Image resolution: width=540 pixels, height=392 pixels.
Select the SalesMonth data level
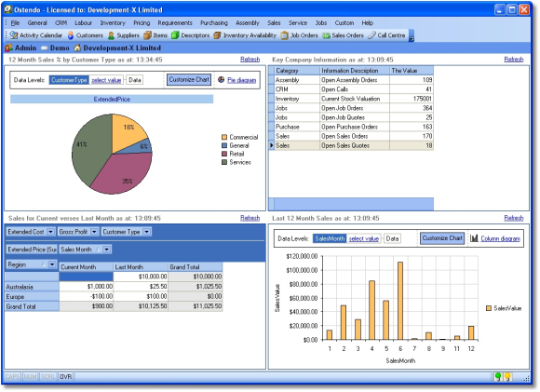point(330,238)
